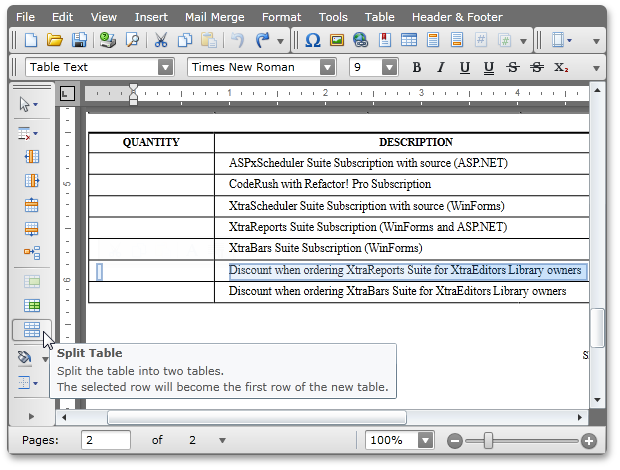Zoom in with plus button
The height and width of the screenshot is (470, 620).
[589, 441]
